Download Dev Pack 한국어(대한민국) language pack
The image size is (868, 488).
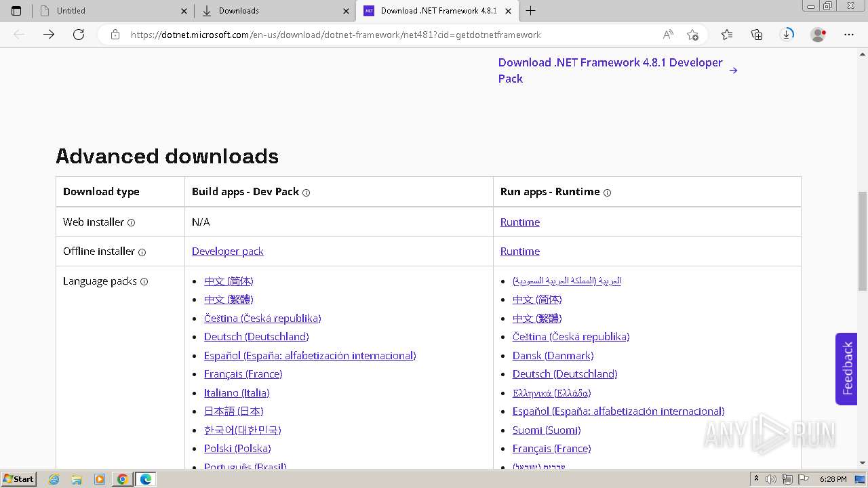(243, 430)
